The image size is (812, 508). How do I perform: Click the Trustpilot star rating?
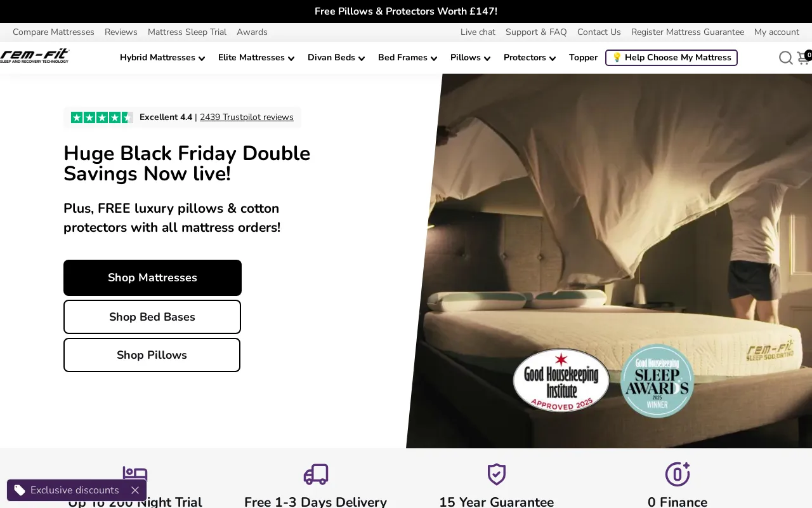point(101,117)
